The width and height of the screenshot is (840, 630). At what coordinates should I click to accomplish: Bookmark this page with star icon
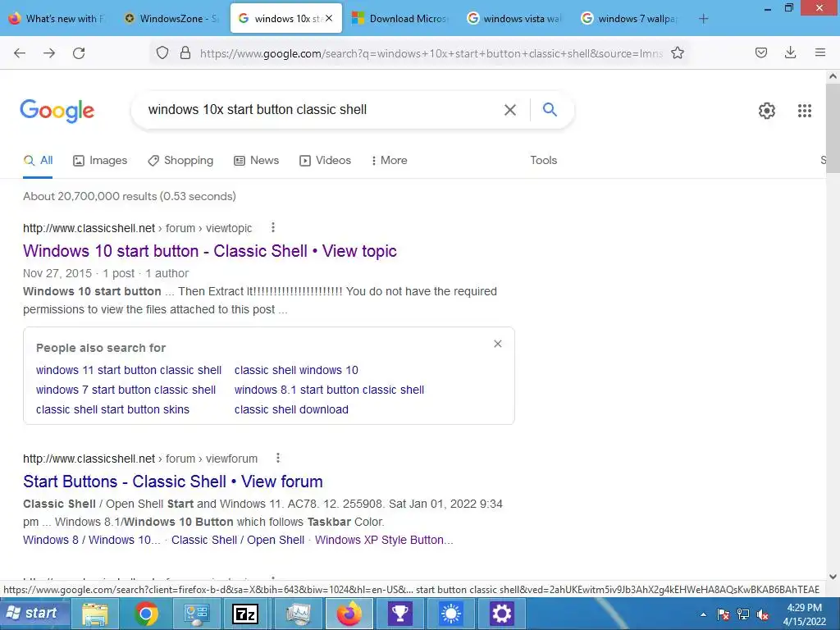coord(678,53)
